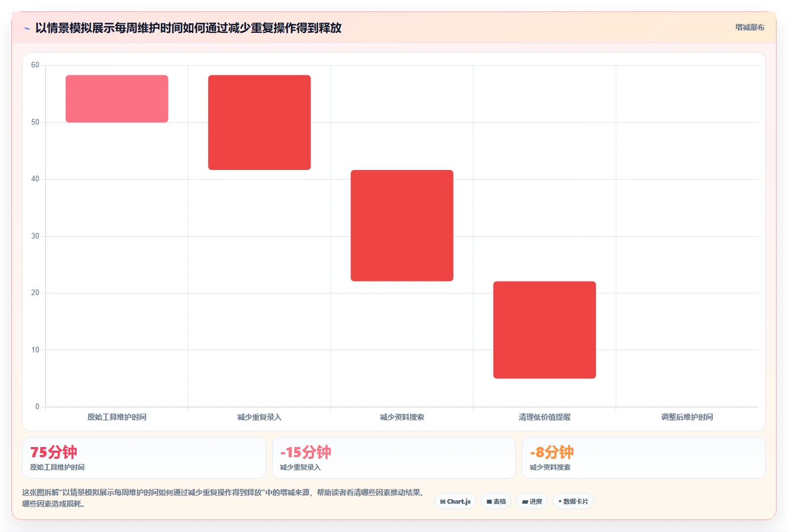
Task: Click the description paragraph starting 这张图拆解
Action: [224, 498]
